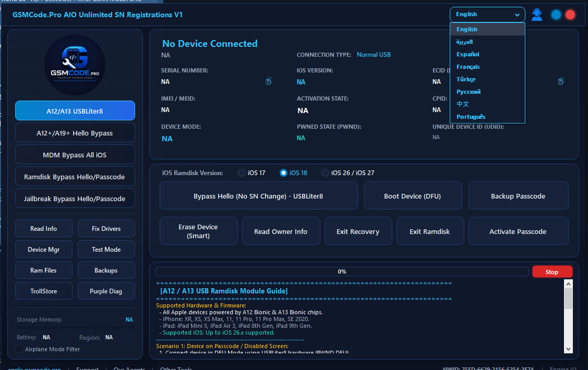Copy the ECID with copy icon
The width and height of the screenshot is (588, 370).
click(561, 81)
